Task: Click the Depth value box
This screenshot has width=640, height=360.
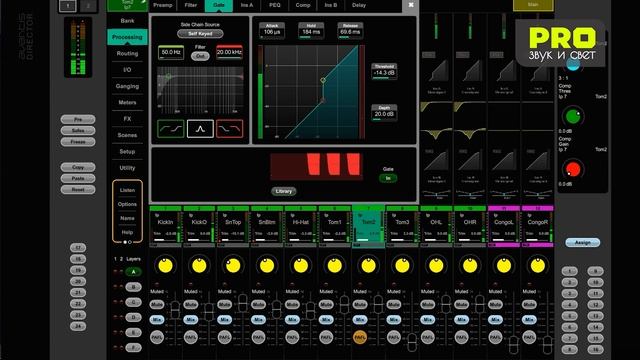Action: coord(384,114)
